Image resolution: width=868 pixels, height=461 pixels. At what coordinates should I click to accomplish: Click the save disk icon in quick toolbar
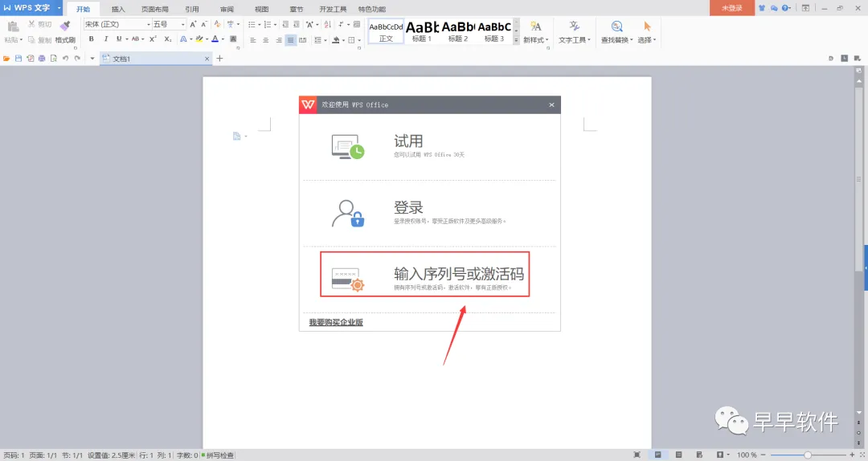18,58
